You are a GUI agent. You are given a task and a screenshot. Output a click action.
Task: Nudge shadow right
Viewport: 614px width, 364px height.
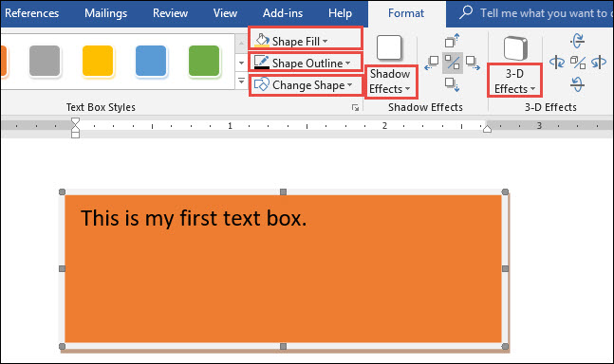pos(473,63)
